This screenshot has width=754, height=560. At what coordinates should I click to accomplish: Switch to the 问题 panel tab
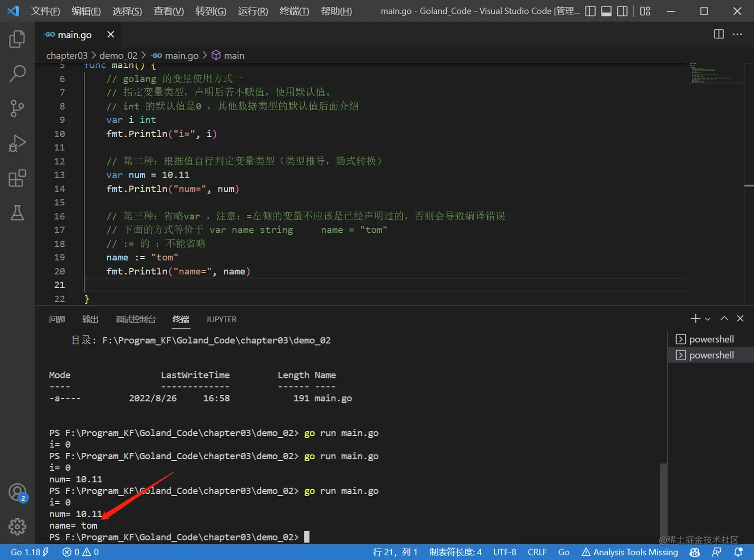(x=57, y=319)
